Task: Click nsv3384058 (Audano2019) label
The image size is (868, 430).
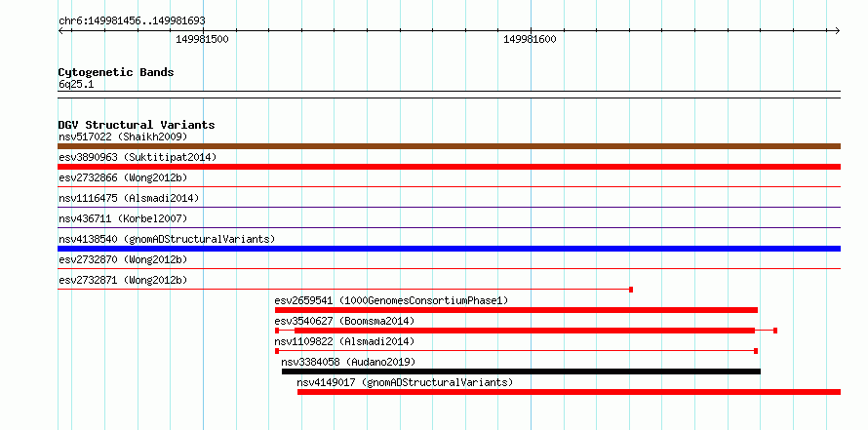Action: coord(348,362)
